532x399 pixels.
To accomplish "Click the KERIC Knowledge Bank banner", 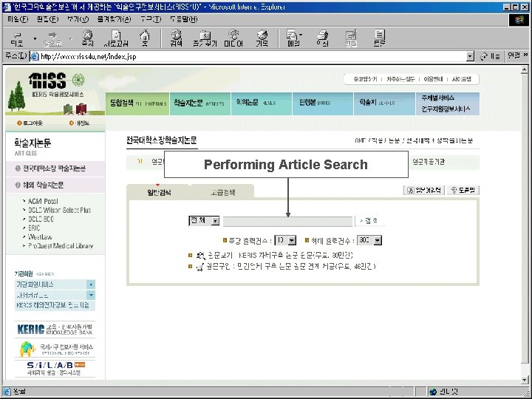I will [55, 329].
